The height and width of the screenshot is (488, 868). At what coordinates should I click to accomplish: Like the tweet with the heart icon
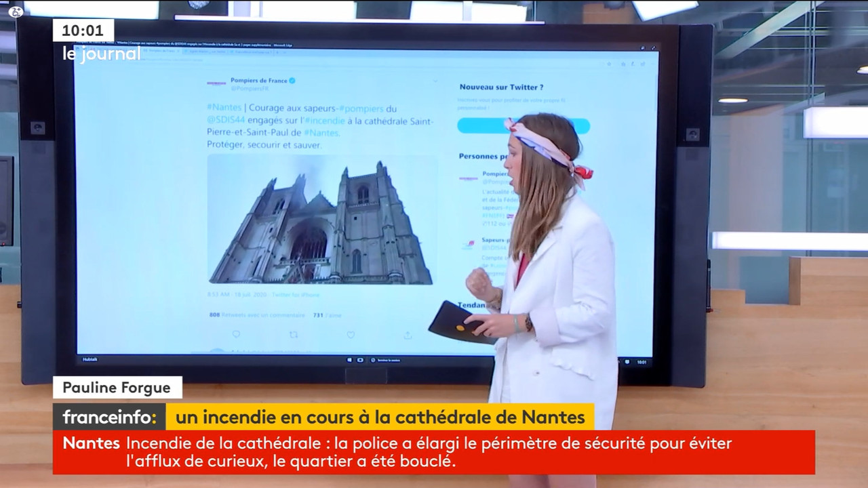(x=351, y=335)
